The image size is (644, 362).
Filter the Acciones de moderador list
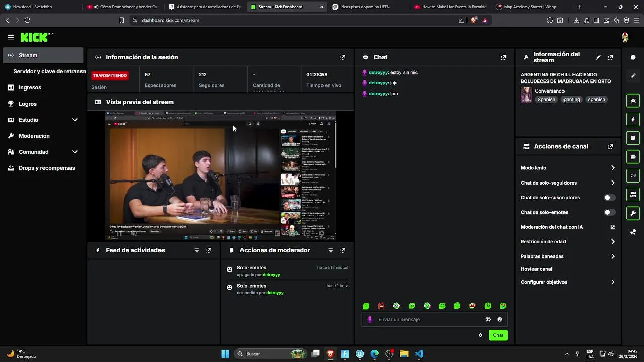(331, 250)
